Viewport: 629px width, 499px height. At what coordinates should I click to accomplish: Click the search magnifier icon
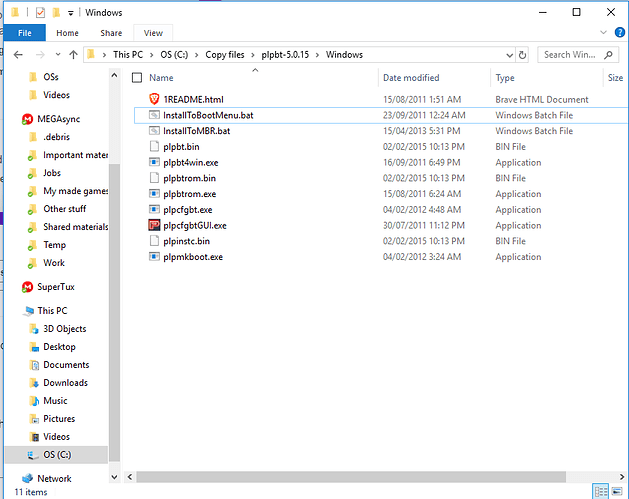pos(609,55)
